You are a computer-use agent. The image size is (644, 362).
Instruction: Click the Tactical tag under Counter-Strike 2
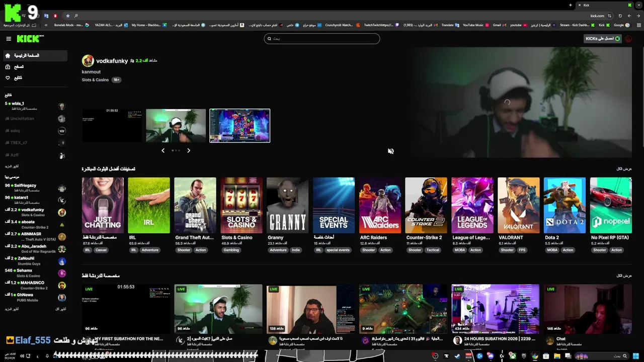433,250
